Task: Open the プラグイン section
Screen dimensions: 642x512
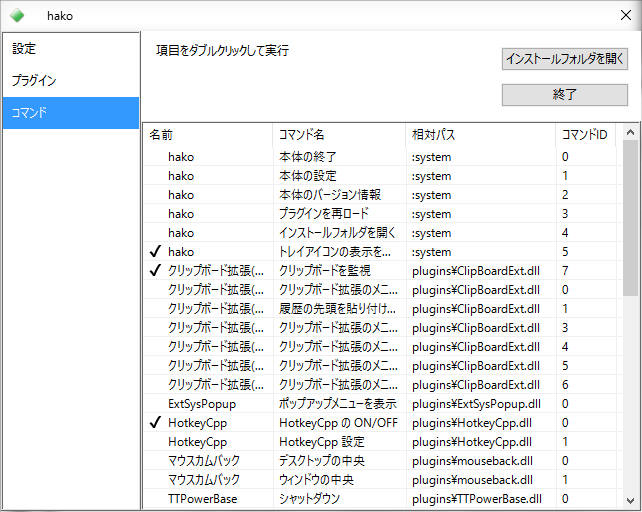Action: click(71, 81)
